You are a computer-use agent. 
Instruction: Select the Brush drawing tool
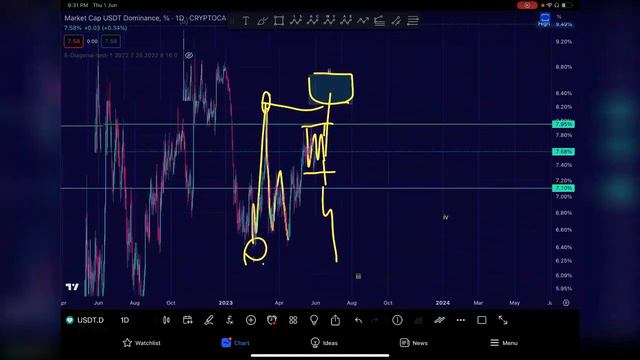[x=262, y=21]
